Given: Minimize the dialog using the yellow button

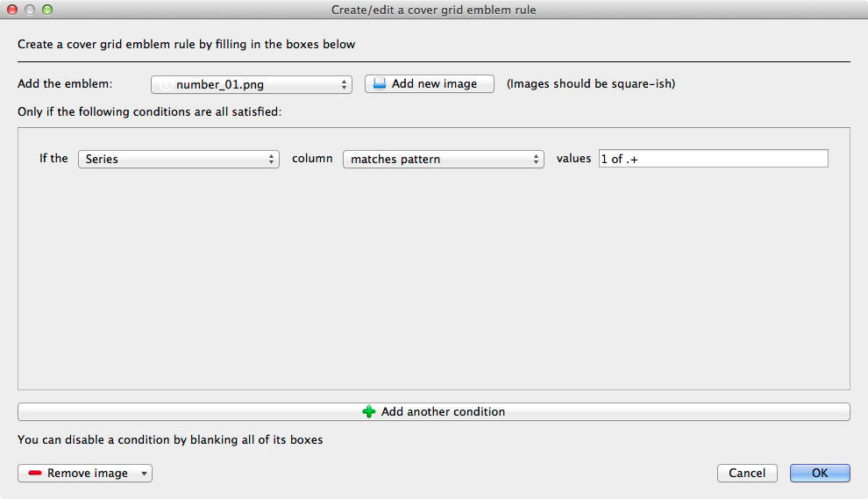Looking at the screenshot, I should 30,10.
